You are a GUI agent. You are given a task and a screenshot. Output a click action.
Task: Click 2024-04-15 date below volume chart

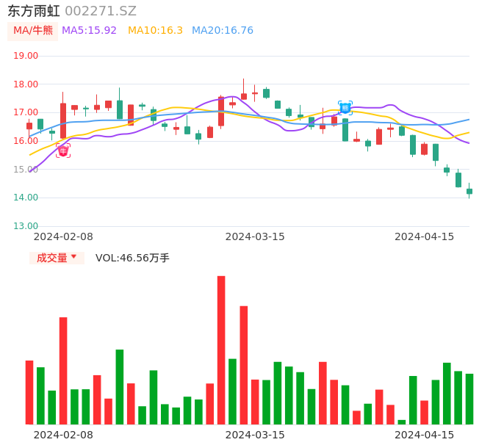(425, 435)
